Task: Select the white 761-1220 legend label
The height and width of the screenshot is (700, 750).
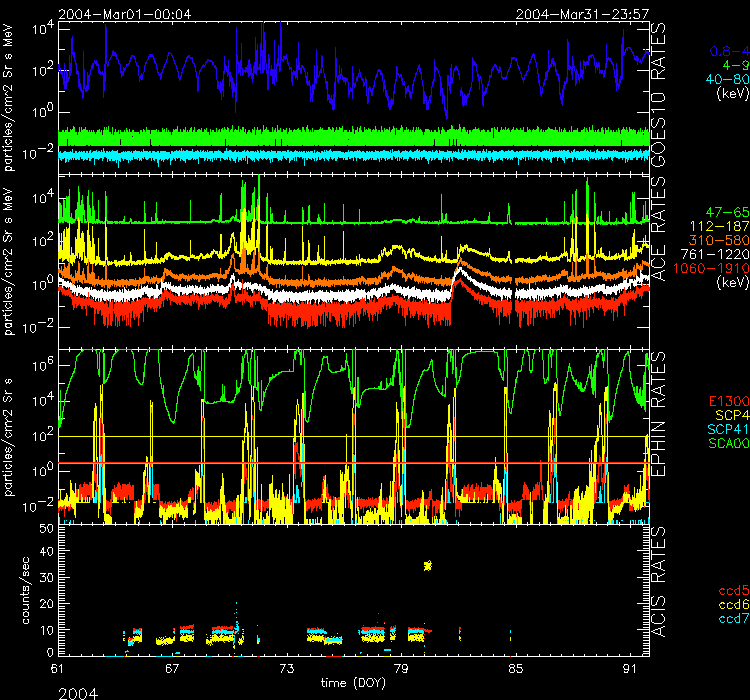Action: pyautogui.click(x=720, y=255)
